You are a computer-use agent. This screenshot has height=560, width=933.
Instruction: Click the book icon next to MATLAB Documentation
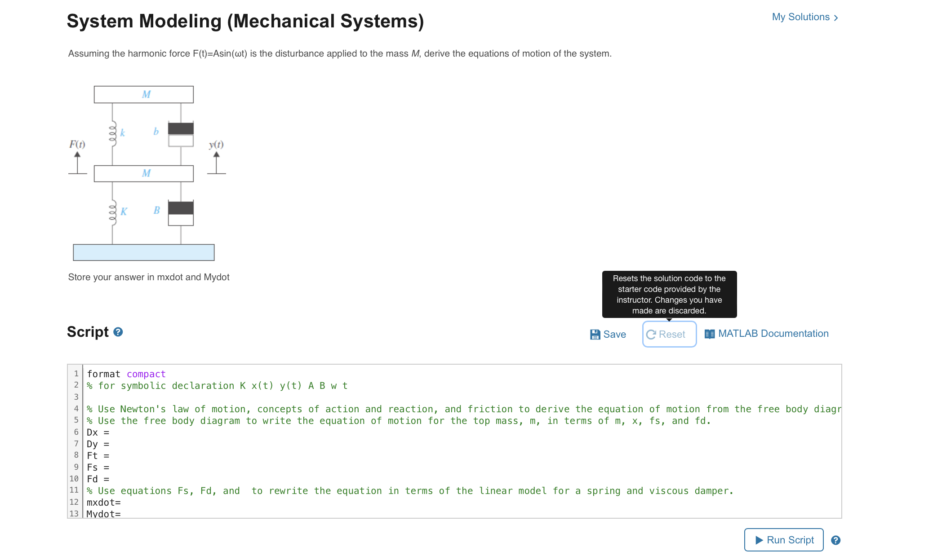(x=709, y=334)
